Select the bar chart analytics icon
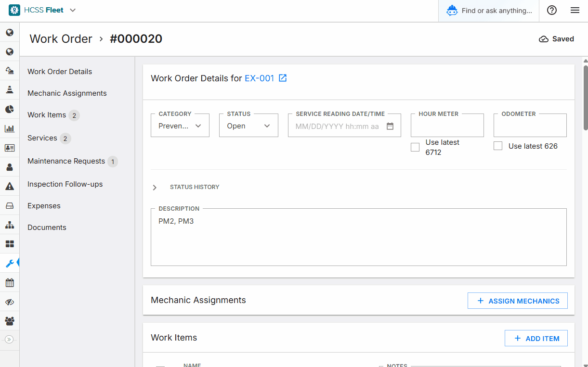Image resolution: width=588 pixels, height=367 pixels. pyautogui.click(x=10, y=128)
